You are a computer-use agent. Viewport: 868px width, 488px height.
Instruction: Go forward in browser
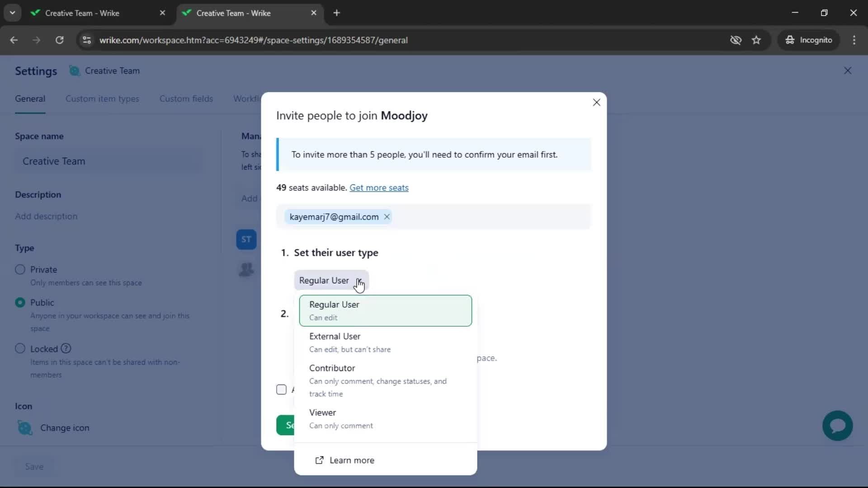37,40
